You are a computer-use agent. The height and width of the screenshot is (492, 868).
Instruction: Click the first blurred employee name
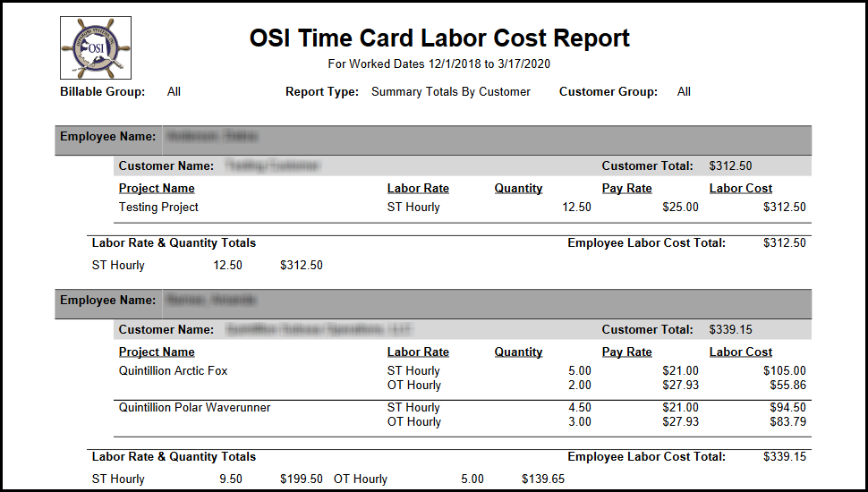tap(212, 136)
